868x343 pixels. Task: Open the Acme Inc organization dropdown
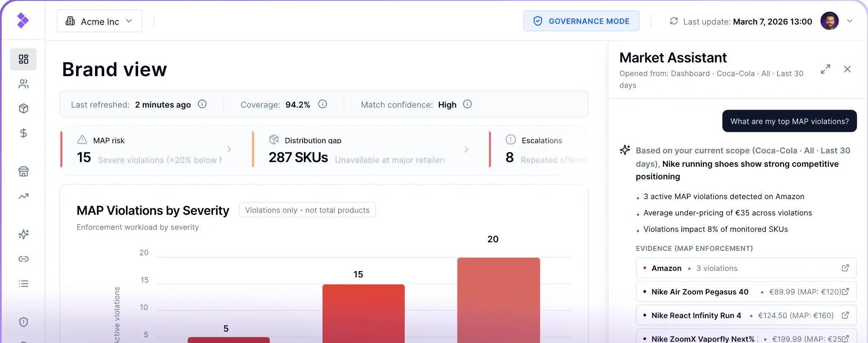pyautogui.click(x=100, y=21)
